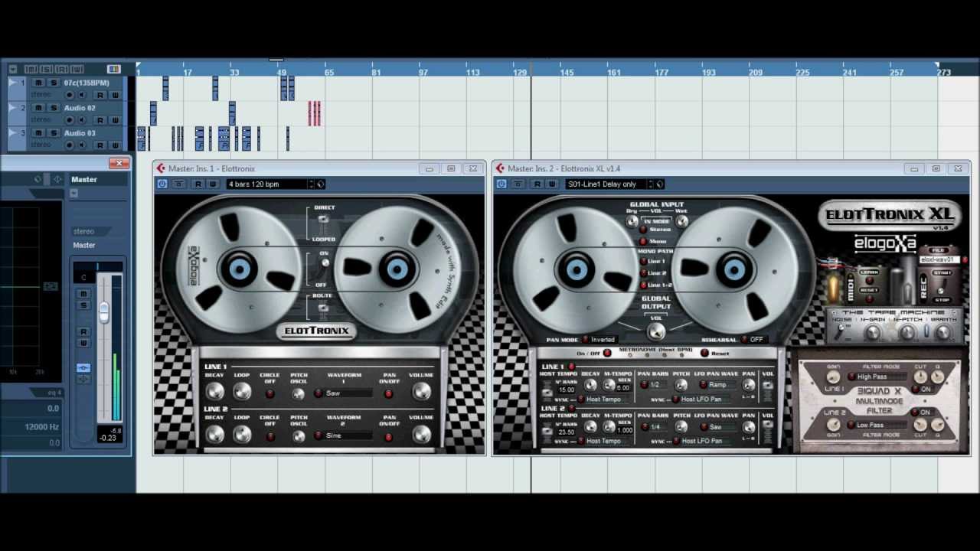Image resolution: width=980 pixels, height=551 pixels.
Task: Open preset manager icon beside 'S01-Line1 Delay only'
Action: (660, 184)
